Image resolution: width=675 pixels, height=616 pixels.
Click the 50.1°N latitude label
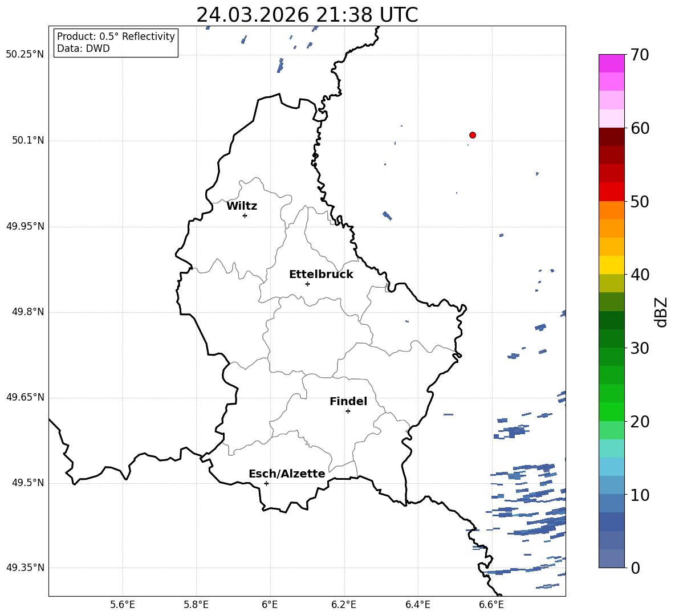pyautogui.click(x=28, y=141)
